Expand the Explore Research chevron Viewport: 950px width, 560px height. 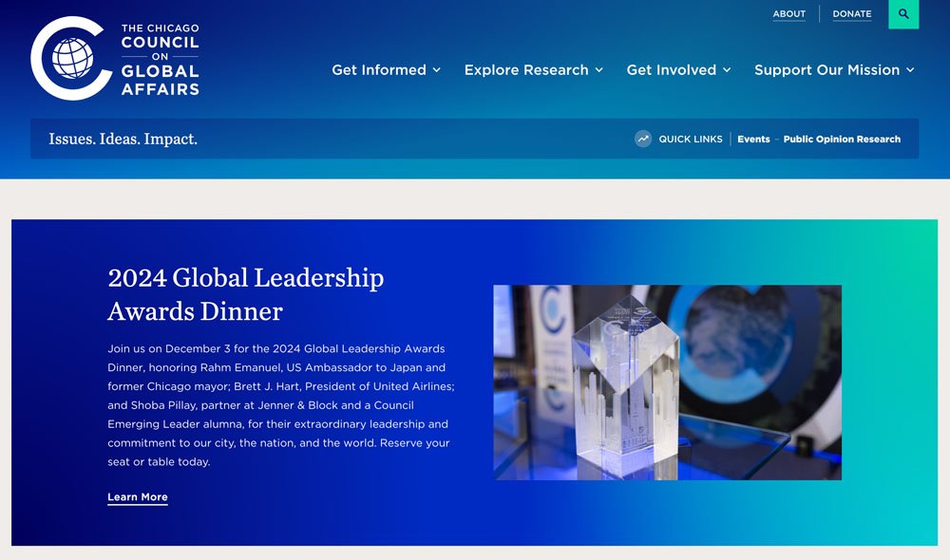point(598,70)
